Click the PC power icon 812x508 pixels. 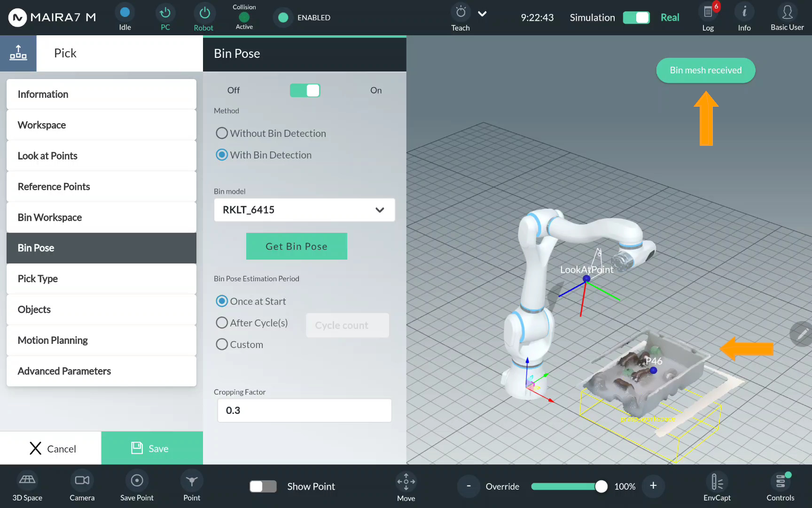click(x=165, y=12)
